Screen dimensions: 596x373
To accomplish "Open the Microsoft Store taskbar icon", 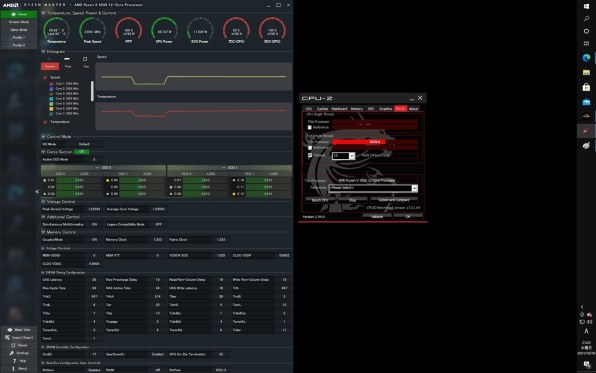I will (x=586, y=87).
